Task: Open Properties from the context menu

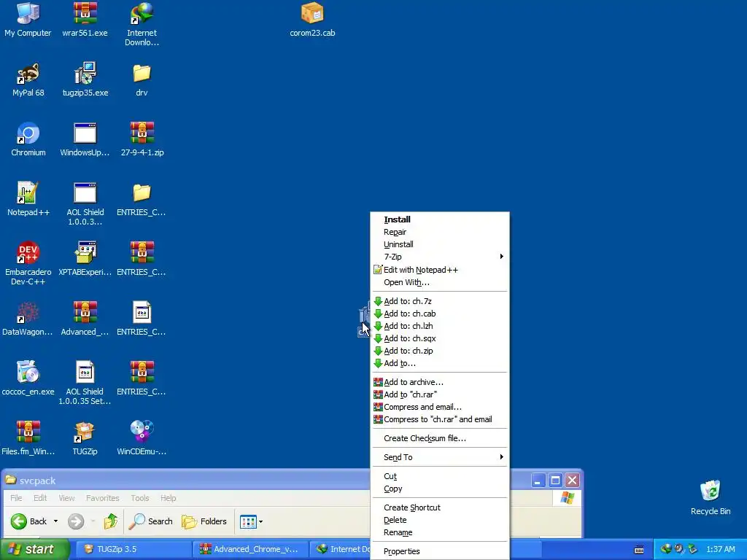Action: click(x=440, y=551)
